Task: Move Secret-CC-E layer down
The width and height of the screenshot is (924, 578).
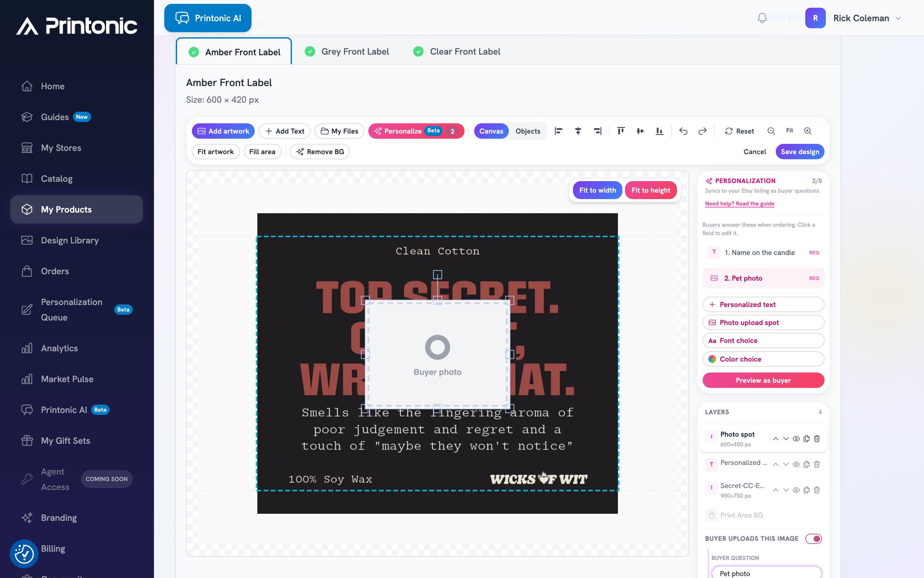Action: [x=786, y=490]
